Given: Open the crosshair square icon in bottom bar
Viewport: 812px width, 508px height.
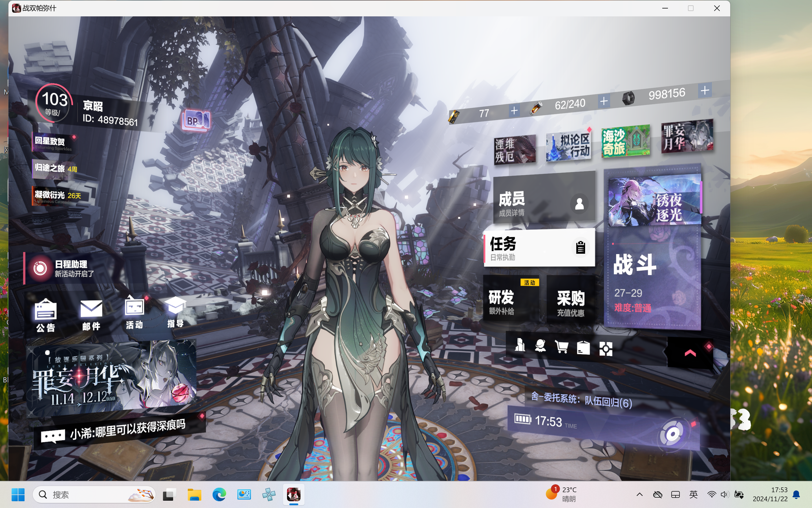Looking at the screenshot, I should [x=606, y=349].
